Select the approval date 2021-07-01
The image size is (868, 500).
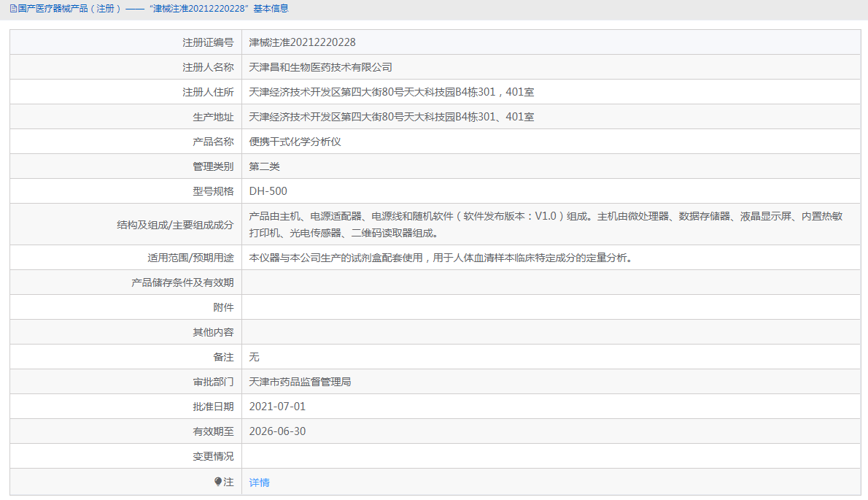click(x=277, y=407)
